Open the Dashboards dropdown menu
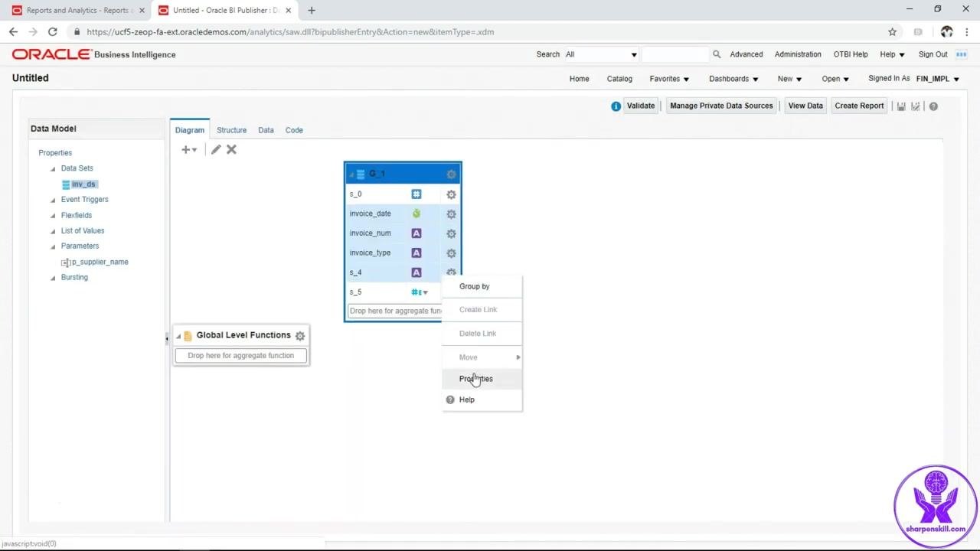The width and height of the screenshot is (980, 551). click(x=733, y=79)
